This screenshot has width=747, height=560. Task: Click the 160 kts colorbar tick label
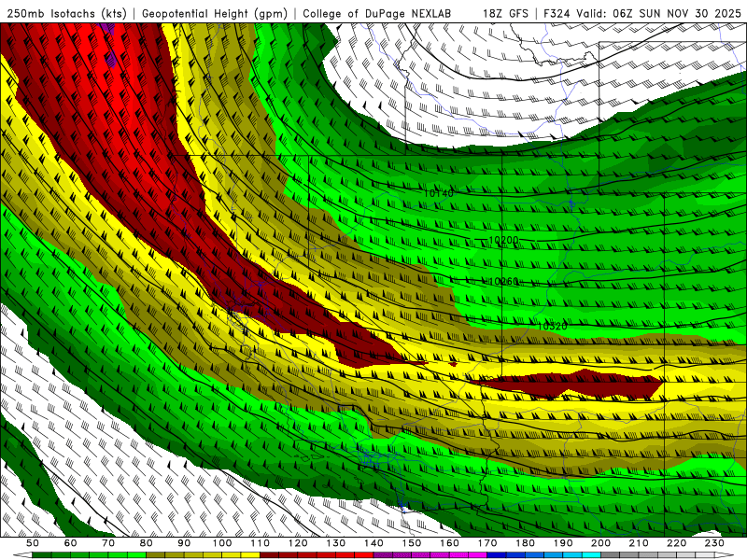coord(449,543)
